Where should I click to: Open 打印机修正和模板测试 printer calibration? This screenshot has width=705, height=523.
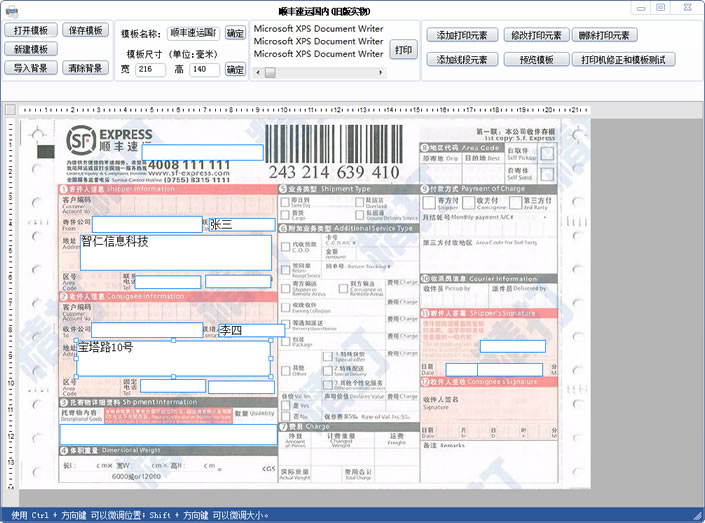click(623, 60)
